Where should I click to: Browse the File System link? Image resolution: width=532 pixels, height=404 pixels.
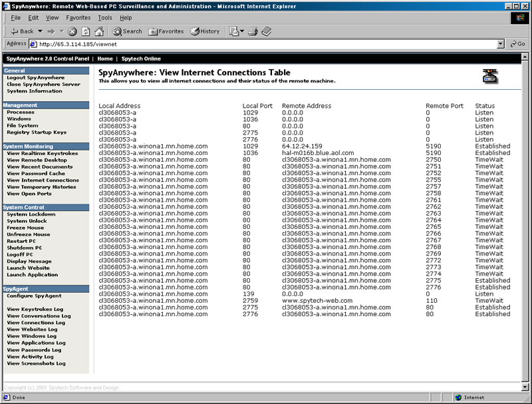[23, 125]
